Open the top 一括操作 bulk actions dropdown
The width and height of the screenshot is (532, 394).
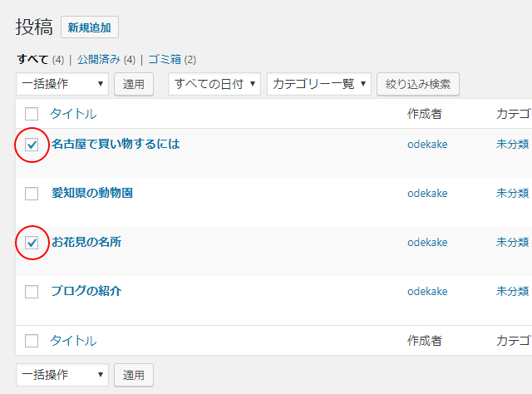point(62,84)
